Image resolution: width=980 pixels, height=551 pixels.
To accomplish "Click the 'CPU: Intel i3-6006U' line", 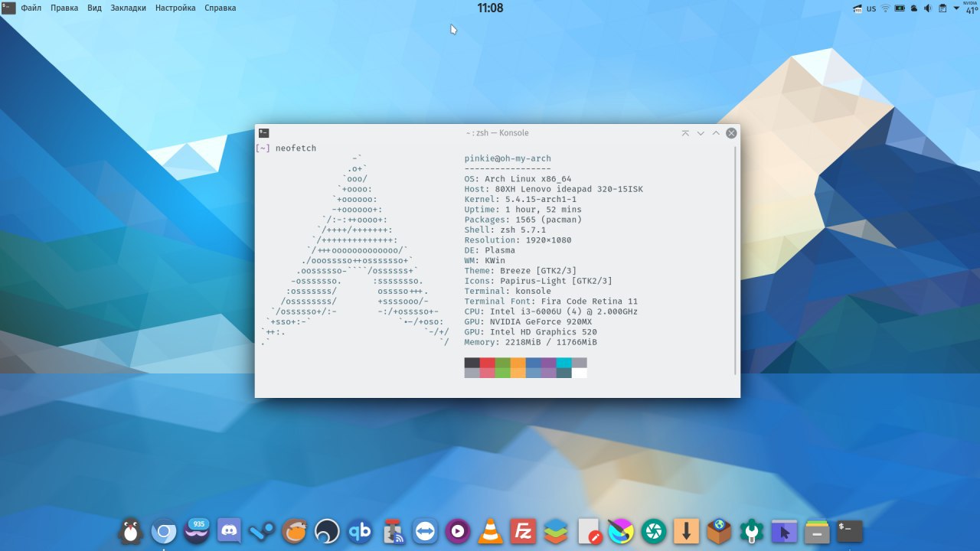I will (x=551, y=311).
